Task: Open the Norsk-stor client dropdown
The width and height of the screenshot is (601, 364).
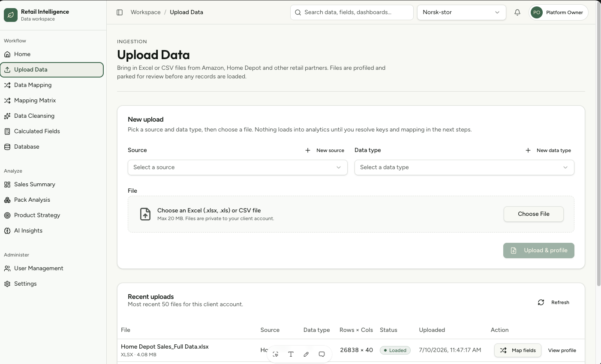Action: tap(461, 12)
